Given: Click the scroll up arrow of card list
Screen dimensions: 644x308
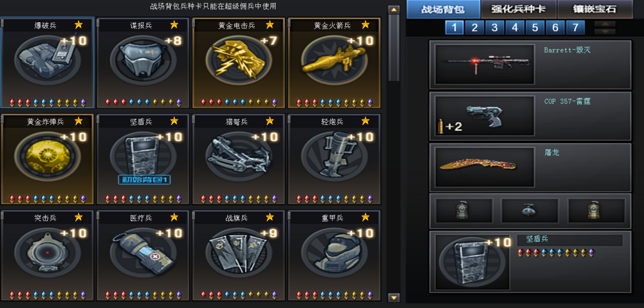Looking at the screenshot, I should point(394,10).
